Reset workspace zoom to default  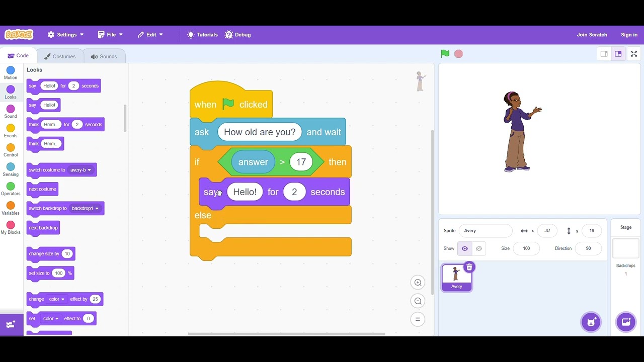[x=418, y=319]
